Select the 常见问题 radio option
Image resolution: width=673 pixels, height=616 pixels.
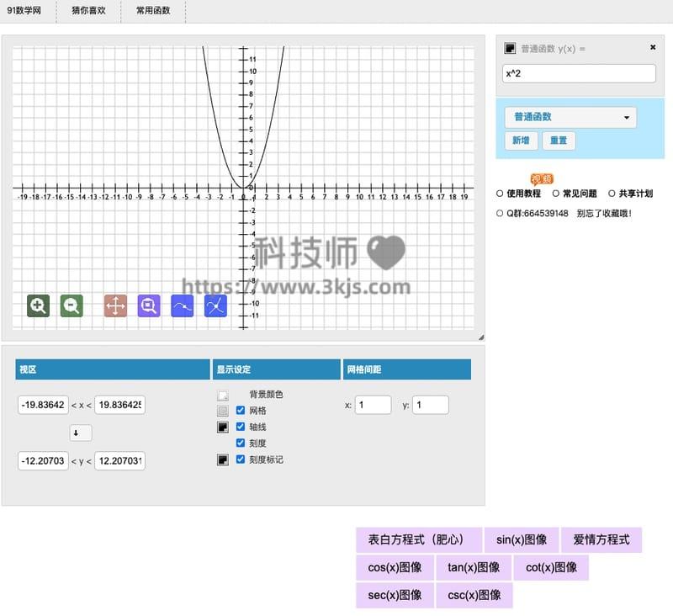tap(556, 194)
